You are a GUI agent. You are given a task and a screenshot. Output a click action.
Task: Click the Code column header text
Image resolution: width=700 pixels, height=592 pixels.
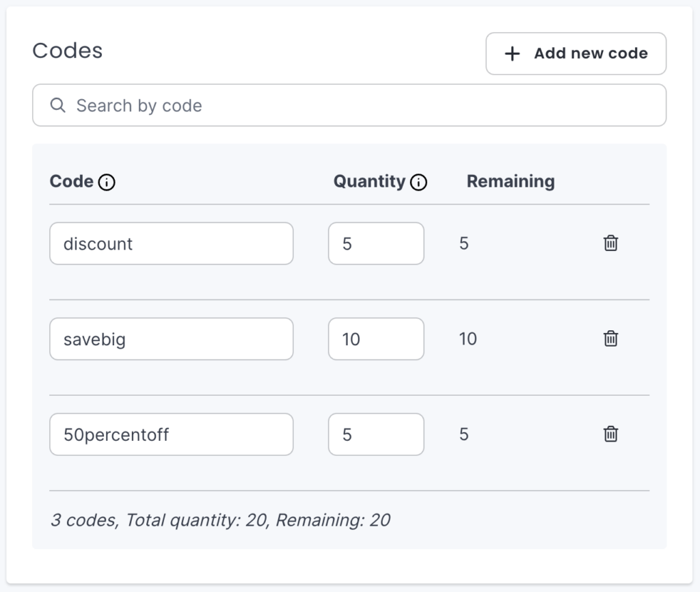point(71,181)
